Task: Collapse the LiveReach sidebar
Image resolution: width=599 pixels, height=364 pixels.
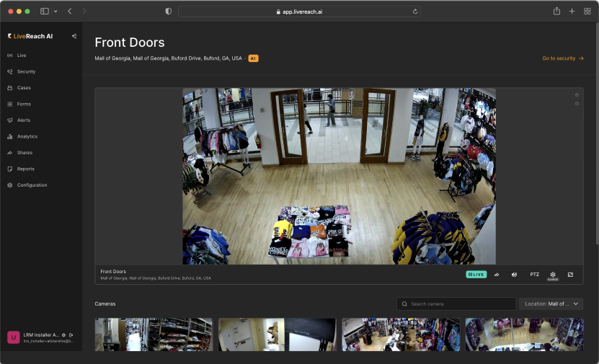Action: coord(74,36)
